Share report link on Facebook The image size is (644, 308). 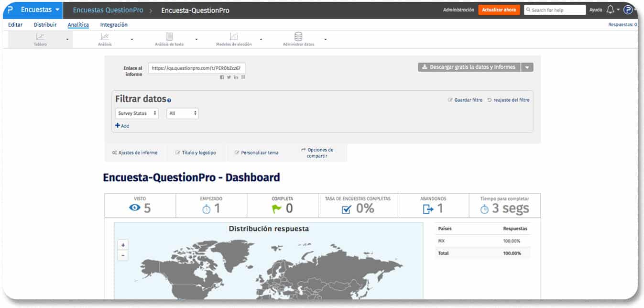222,77
